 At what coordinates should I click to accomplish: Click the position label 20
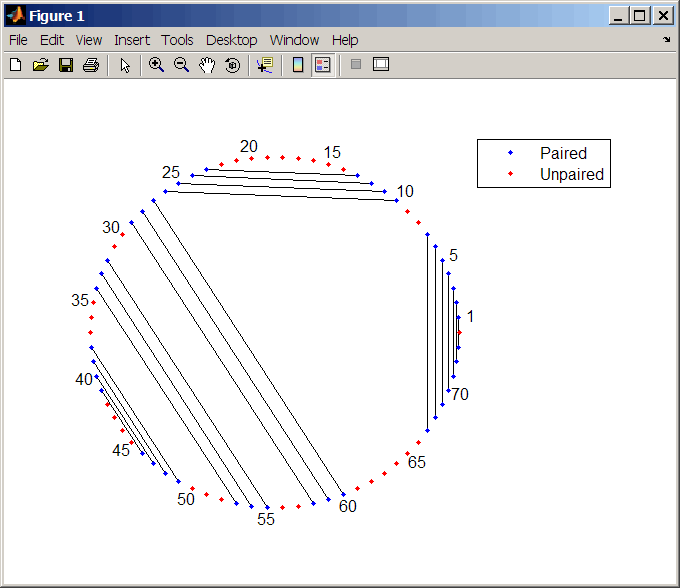point(249,146)
